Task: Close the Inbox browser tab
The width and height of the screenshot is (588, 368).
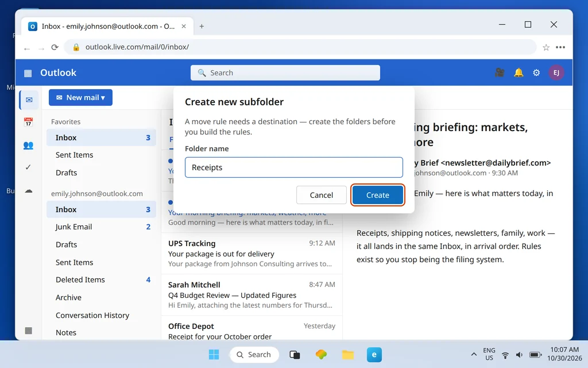Action: point(184,26)
